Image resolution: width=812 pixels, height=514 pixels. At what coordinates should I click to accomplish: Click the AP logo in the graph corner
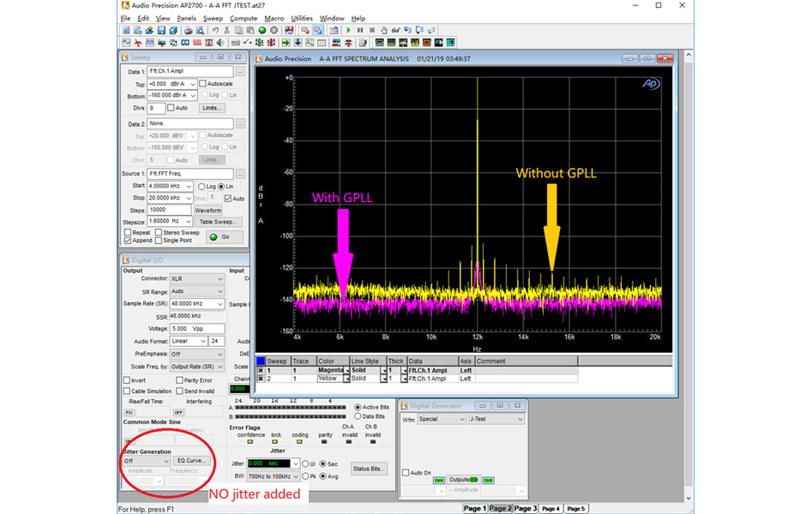coord(651,83)
